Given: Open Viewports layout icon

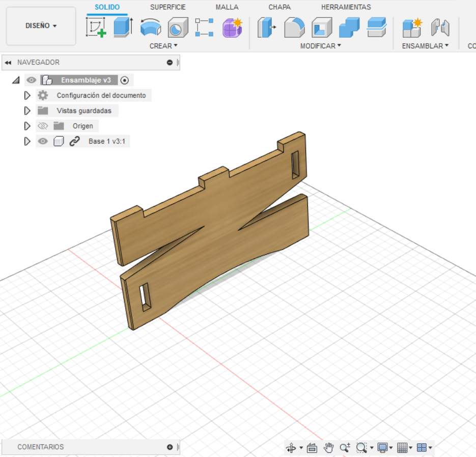Looking at the screenshot, I should 422,448.
